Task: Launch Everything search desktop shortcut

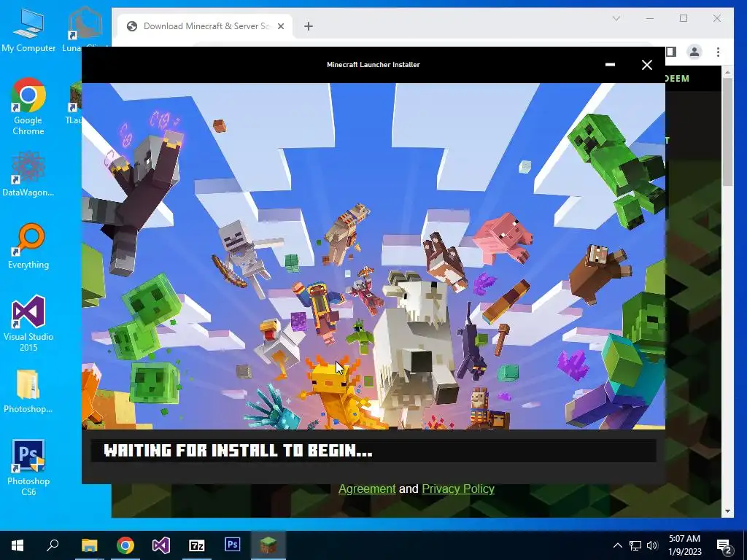Action: [28, 246]
